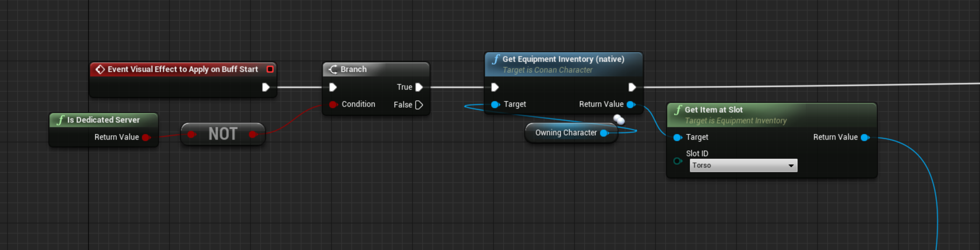Click Get Equipment Inventory Return Value pin

631,104
